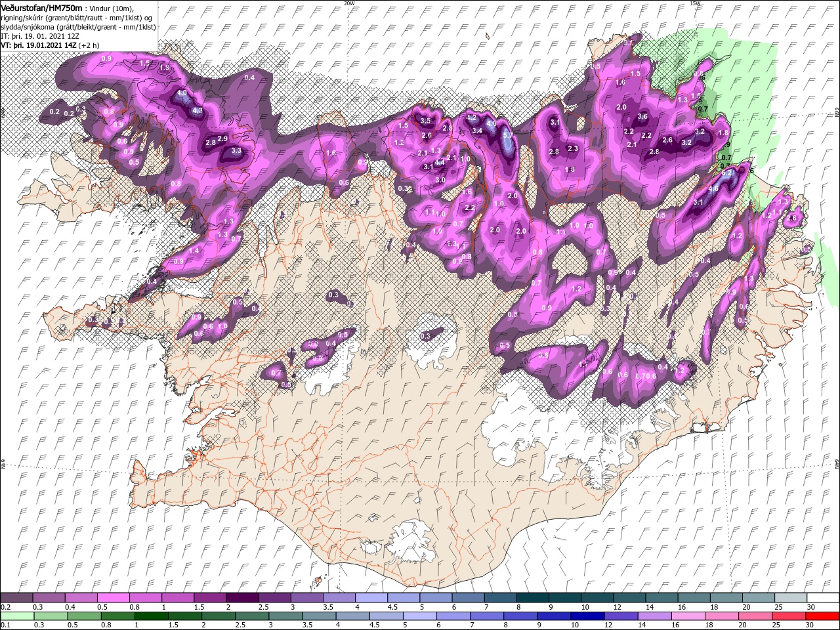
Task: Click the grey-blue lower legend swatch between 3.5 and 4
Action: pos(320,616)
